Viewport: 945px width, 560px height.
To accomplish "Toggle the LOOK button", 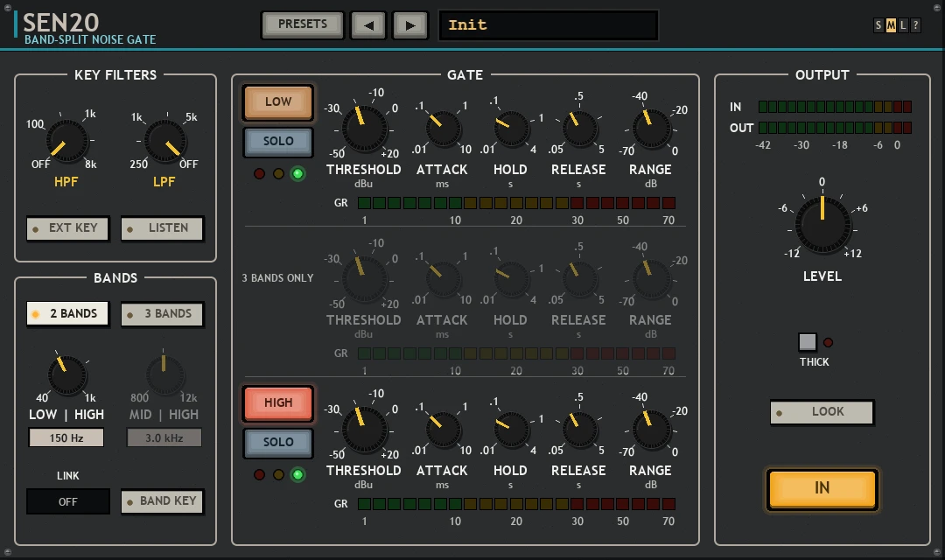I will pyautogui.click(x=822, y=412).
